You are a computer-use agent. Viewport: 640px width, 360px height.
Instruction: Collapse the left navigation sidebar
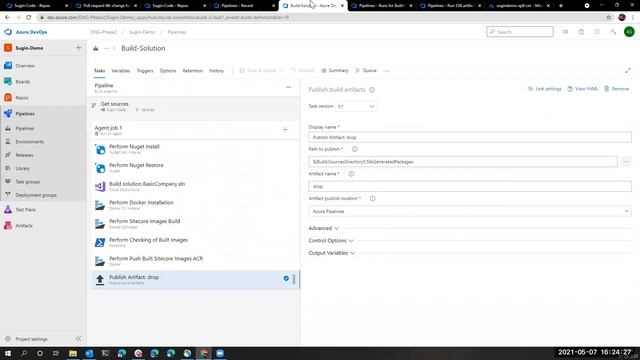(78, 339)
